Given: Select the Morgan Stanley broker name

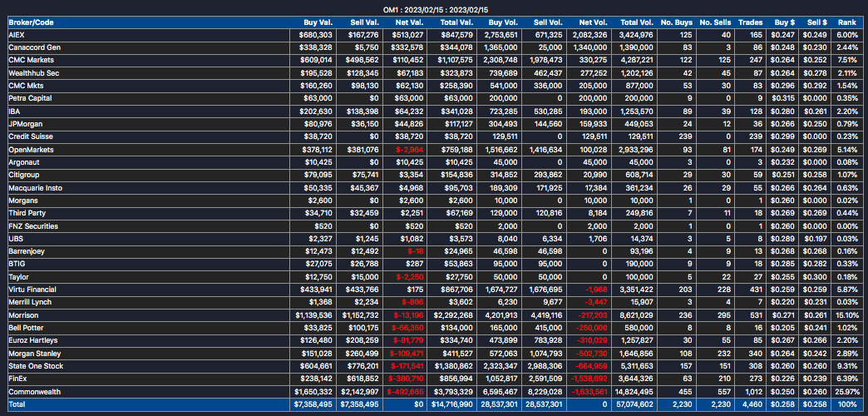Looking at the screenshot, I should click(x=35, y=354).
